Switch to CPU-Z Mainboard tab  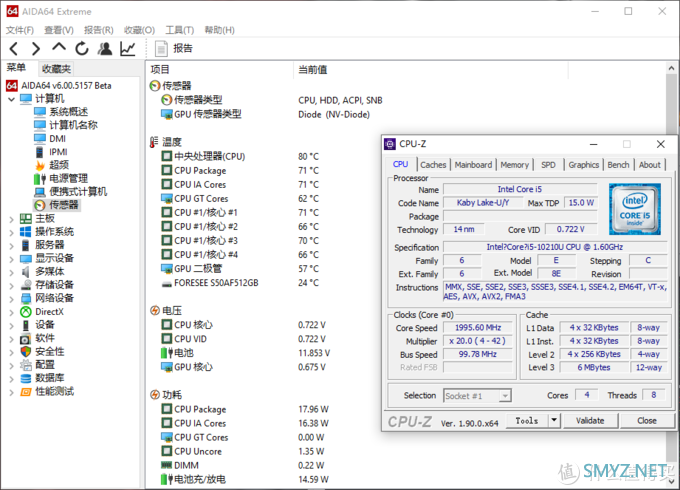coord(473,165)
